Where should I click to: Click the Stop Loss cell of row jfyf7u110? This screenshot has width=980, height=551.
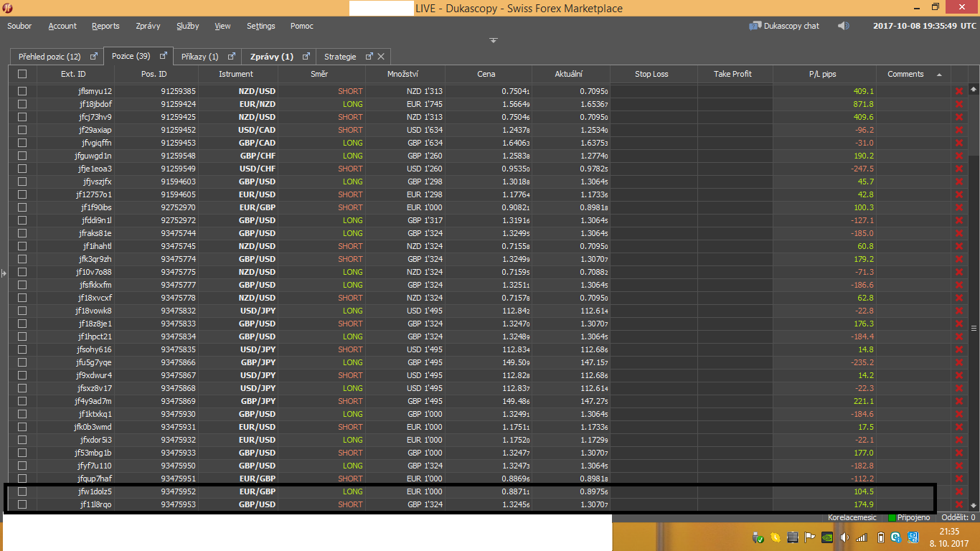click(654, 466)
